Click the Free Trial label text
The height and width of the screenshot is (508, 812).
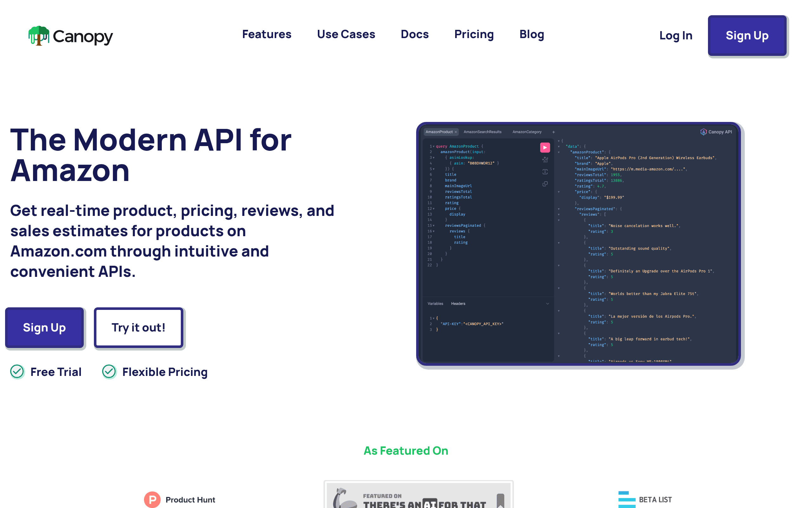tap(56, 372)
